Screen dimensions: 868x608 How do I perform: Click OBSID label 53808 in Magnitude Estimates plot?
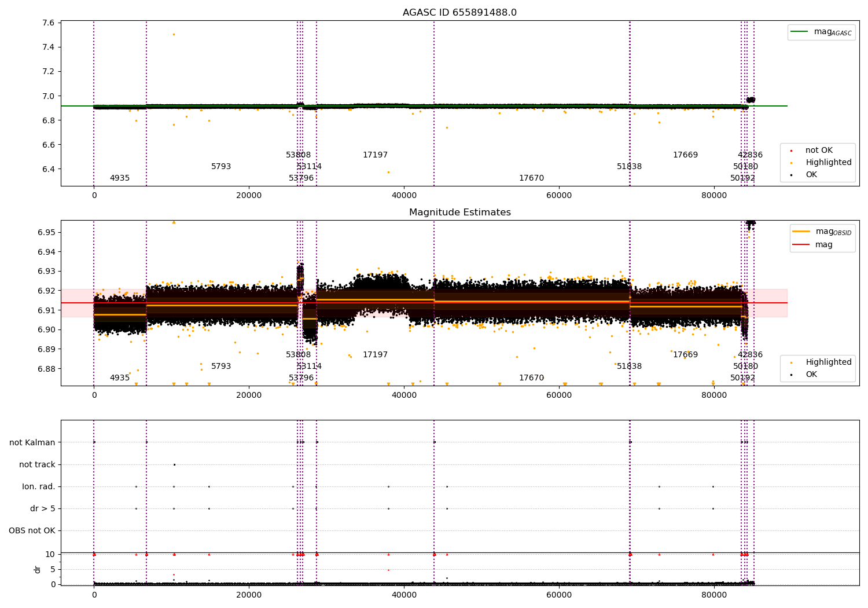(299, 355)
